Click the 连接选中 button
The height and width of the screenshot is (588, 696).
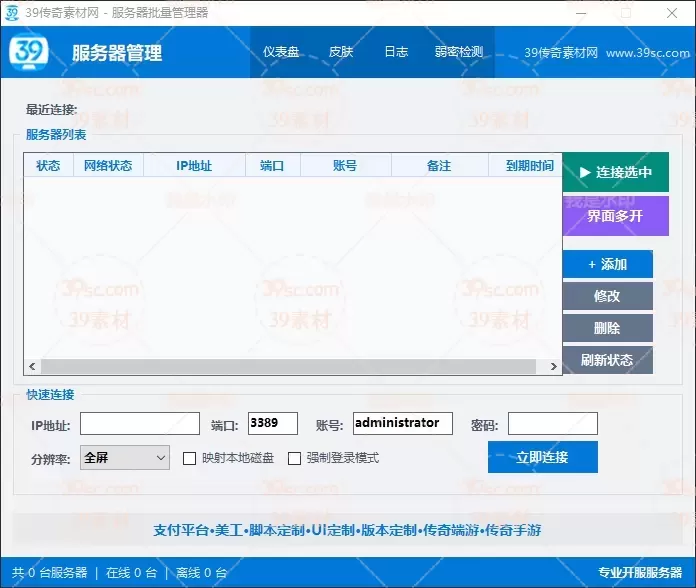pos(616,172)
